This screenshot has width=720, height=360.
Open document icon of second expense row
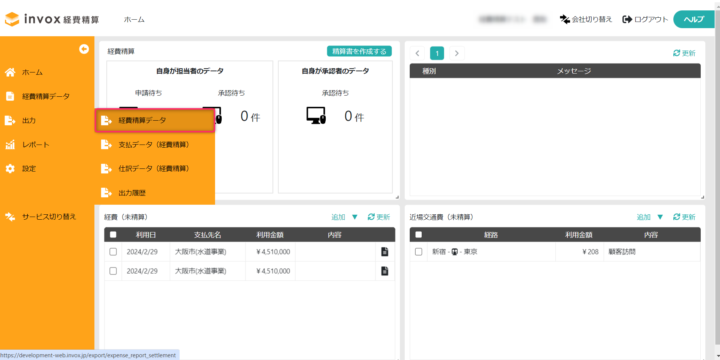tap(385, 271)
